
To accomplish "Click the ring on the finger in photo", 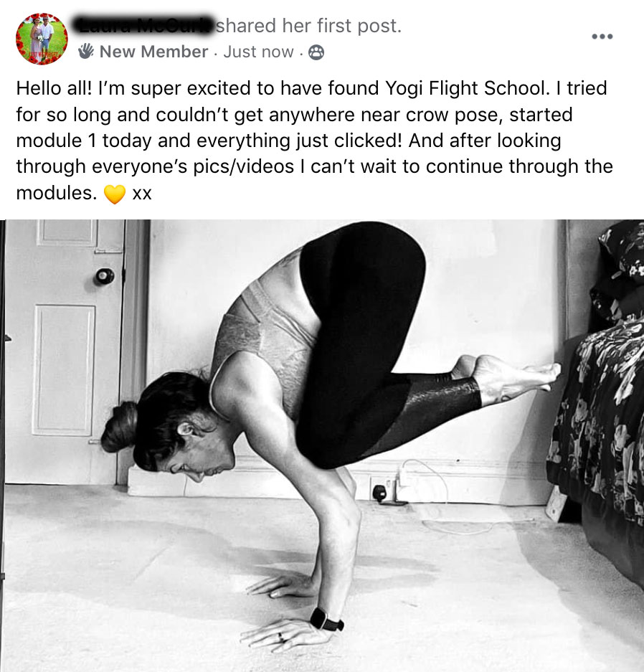I will coord(282,636).
